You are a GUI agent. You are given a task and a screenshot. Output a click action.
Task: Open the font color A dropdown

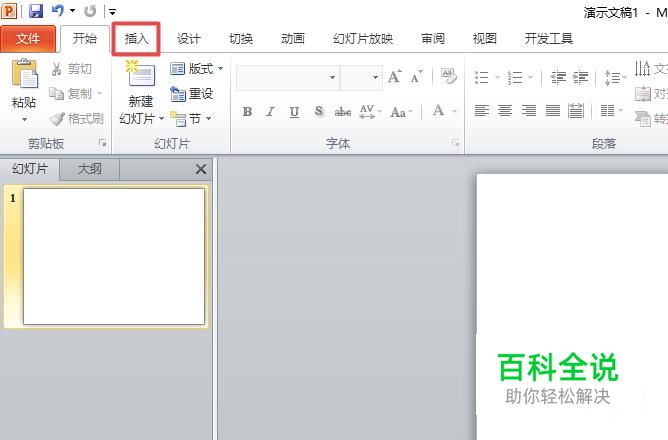(x=455, y=112)
